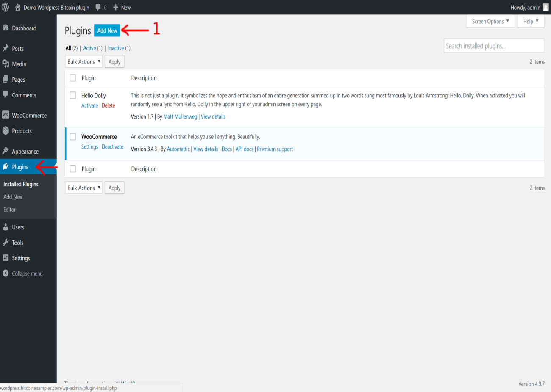The height and width of the screenshot is (392, 551).
Task: Show All plugins filter
Action: [x=68, y=48]
